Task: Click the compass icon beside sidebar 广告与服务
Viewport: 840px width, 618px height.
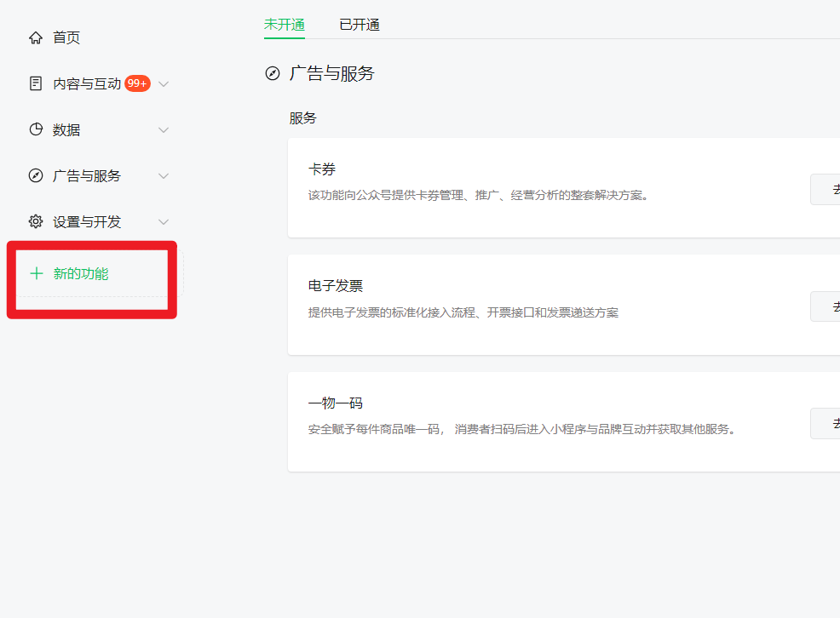Action: click(x=36, y=175)
